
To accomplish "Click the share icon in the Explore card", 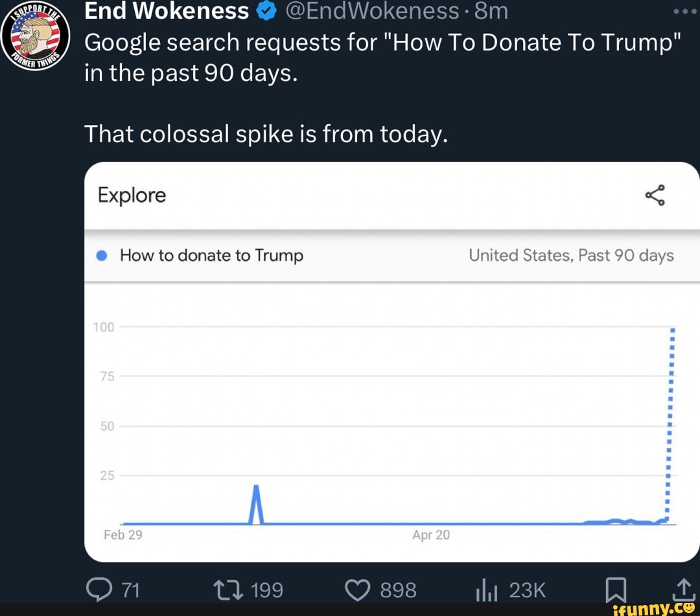I will pyautogui.click(x=656, y=195).
